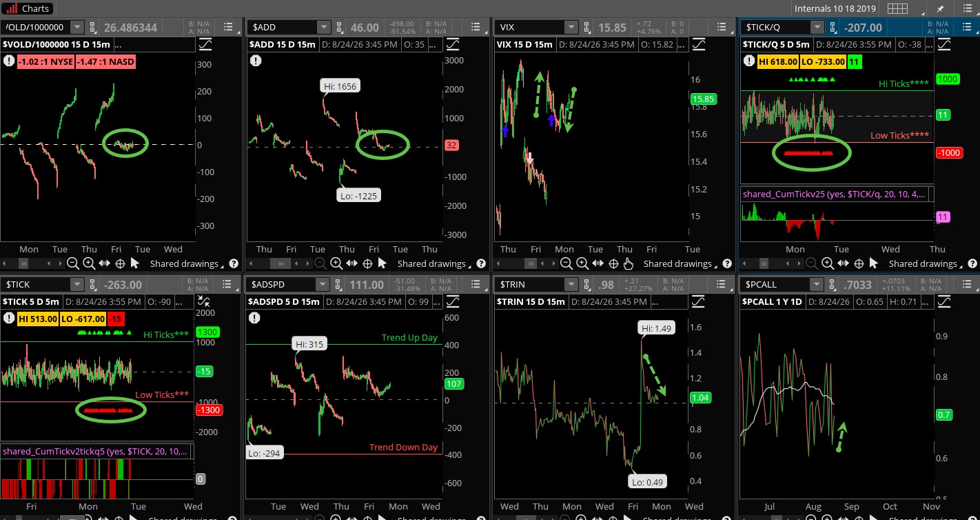
Task: Toggle price axis curve icon on $VOLD chart
Action: point(206,45)
